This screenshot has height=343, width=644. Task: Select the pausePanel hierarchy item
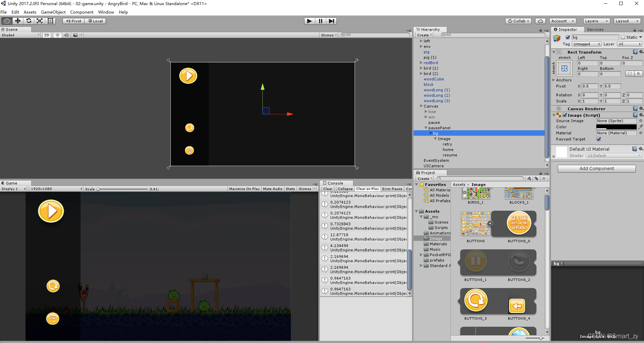tap(439, 128)
